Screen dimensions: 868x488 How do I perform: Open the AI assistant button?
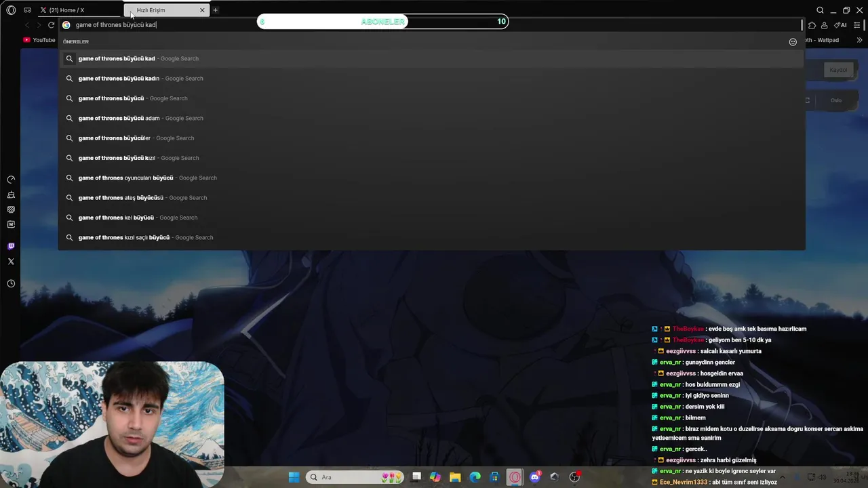[840, 25]
